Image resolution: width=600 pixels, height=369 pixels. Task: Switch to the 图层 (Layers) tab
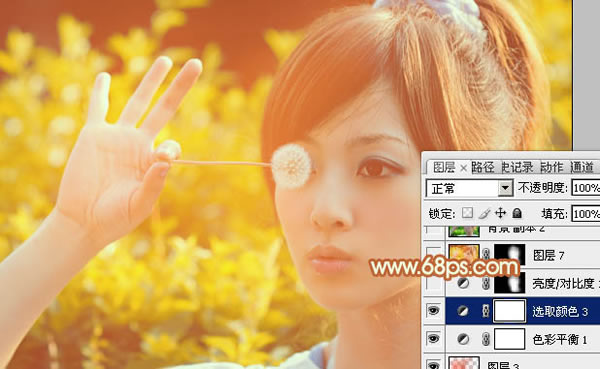[x=444, y=167]
